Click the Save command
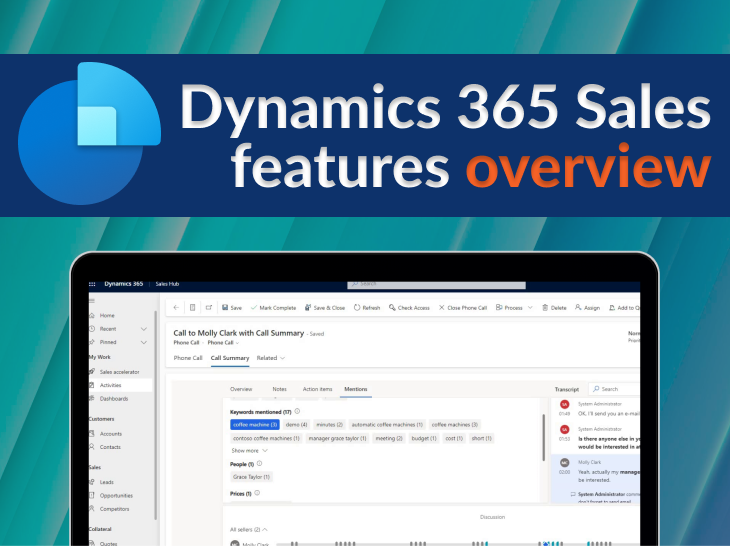The height and width of the screenshot is (546, 730). click(x=232, y=308)
